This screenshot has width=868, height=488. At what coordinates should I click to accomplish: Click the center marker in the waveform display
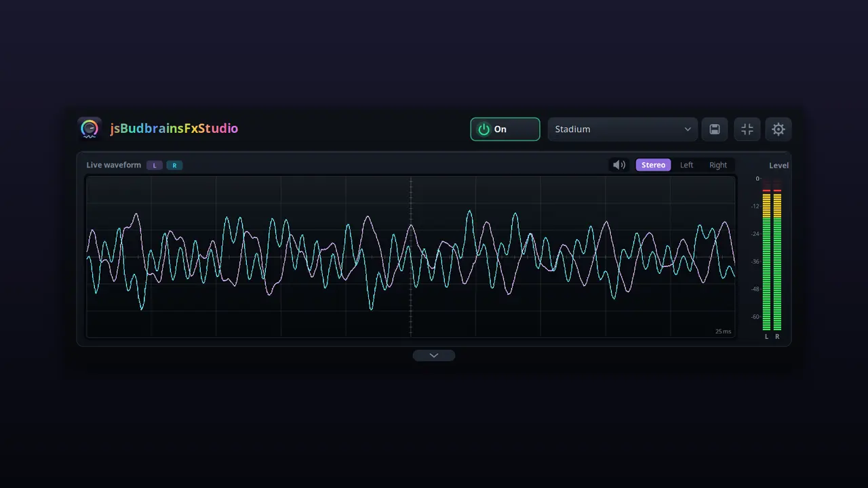point(411,257)
